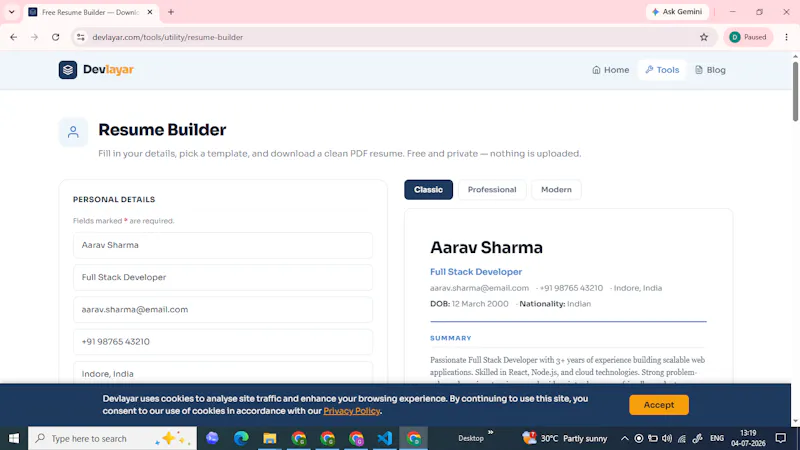Go to the Blog page
800x450 pixels.
(710, 70)
